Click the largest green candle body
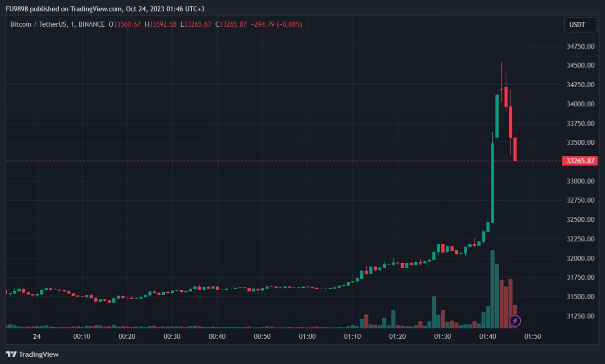The height and width of the screenshot is (364, 605). tap(492, 183)
